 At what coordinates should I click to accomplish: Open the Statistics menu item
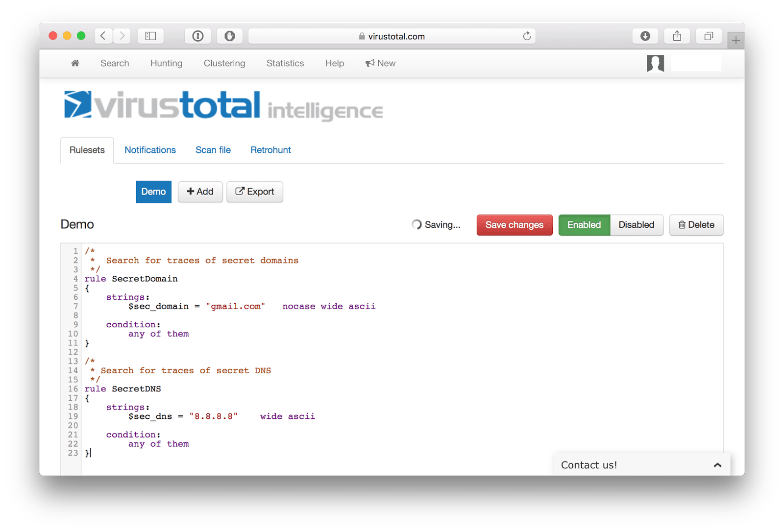point(285,63)
